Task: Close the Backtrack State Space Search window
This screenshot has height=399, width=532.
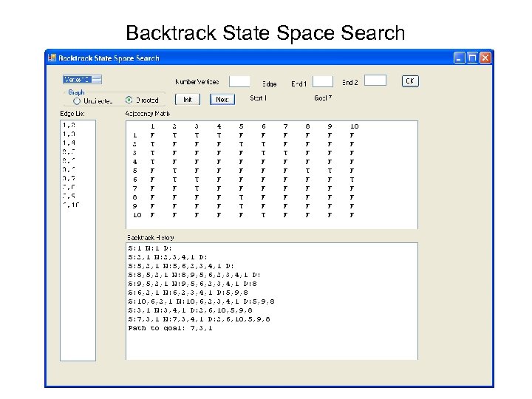Action: tap(485, 58)
